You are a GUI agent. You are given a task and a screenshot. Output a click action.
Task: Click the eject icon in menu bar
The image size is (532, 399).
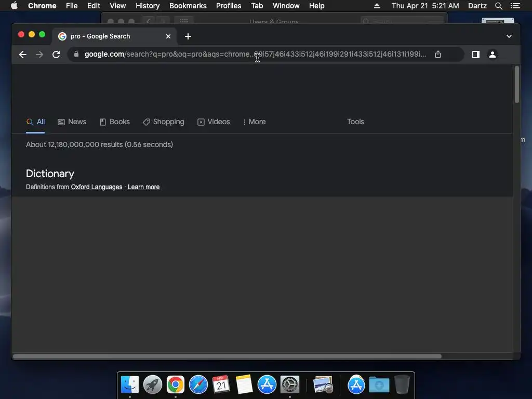click(x=377, y=6)
